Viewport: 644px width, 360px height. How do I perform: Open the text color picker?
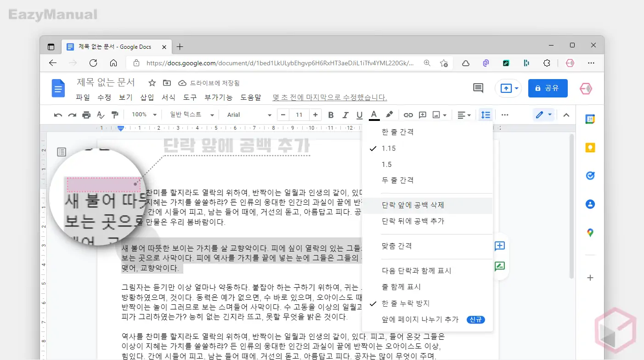click(x=374, y=115)
